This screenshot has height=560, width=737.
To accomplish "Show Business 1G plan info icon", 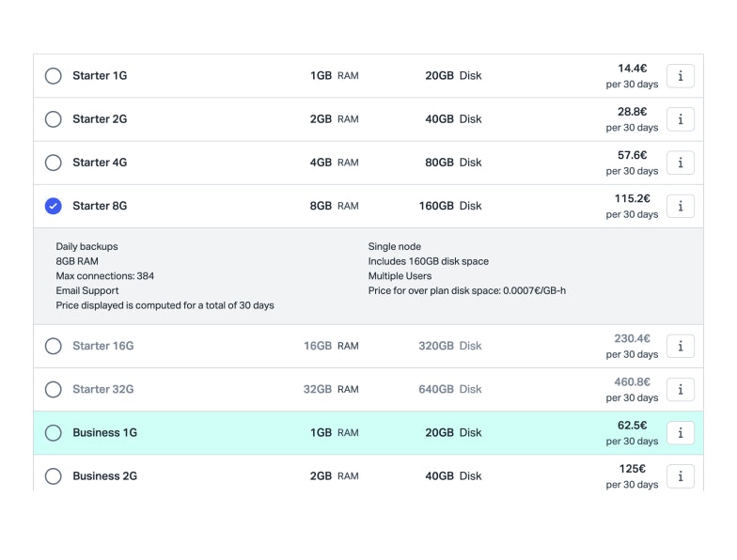I will [681, 432].
